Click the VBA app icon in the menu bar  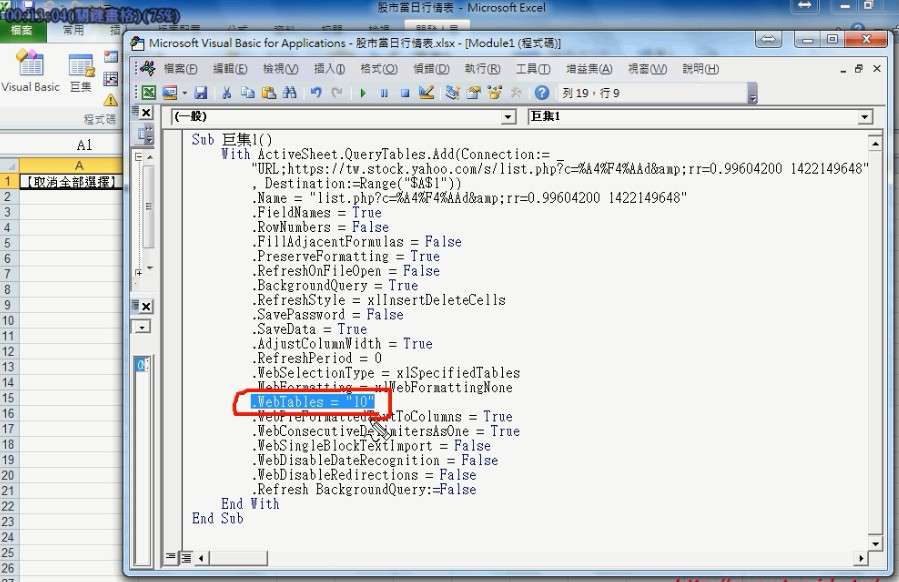click(x=148, y=68)
